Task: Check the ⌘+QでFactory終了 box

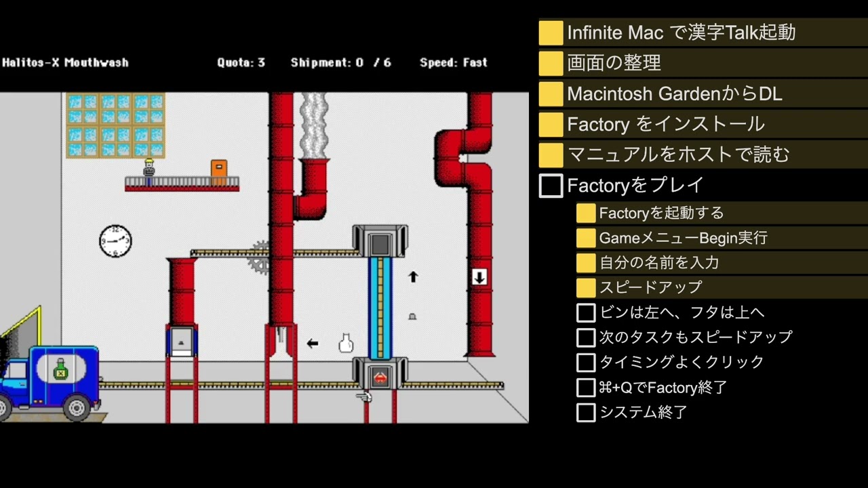Action: point(586,387)
